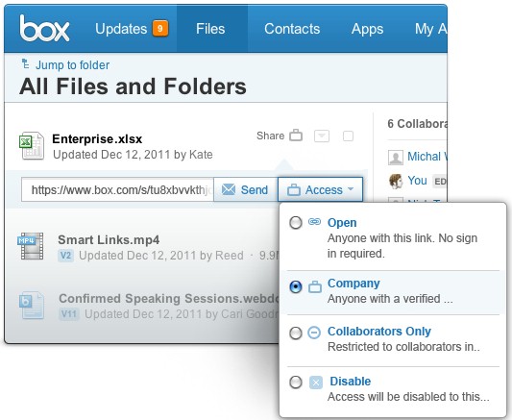Click the Excel icon for Enterprise.xlsx
Image resolution: width=512 pixels, height=420 pixels.
tap(32, 146)
